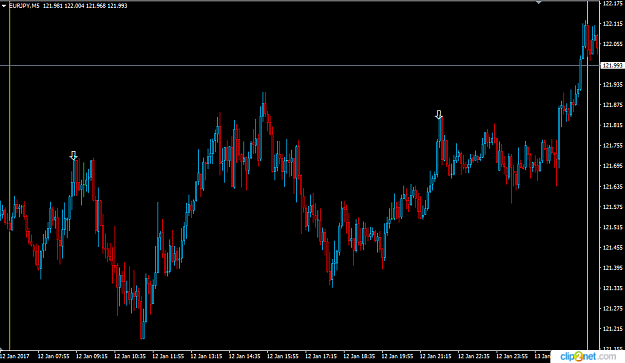The height and width of the screenshot is (363, 625).
Task: Click the 121.455 price scale label
Action: click(x=613, y=247)
